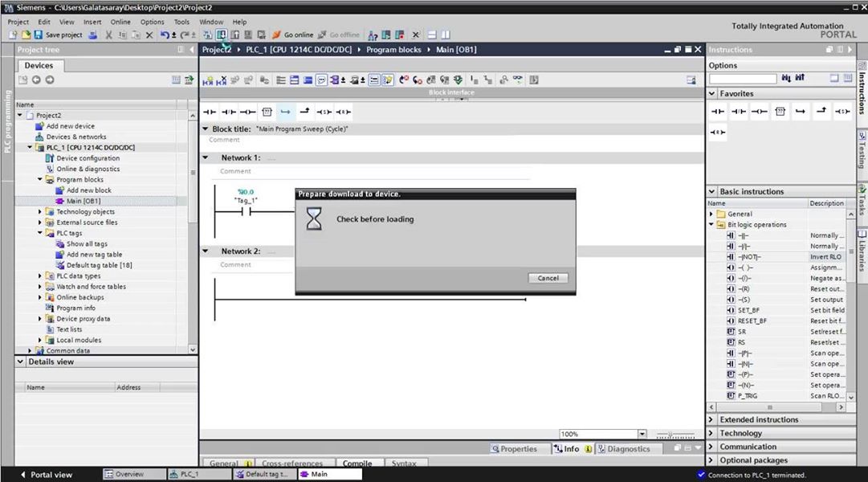
Task: Open the Default tag table taskbar button
Action: coord(265,474)
